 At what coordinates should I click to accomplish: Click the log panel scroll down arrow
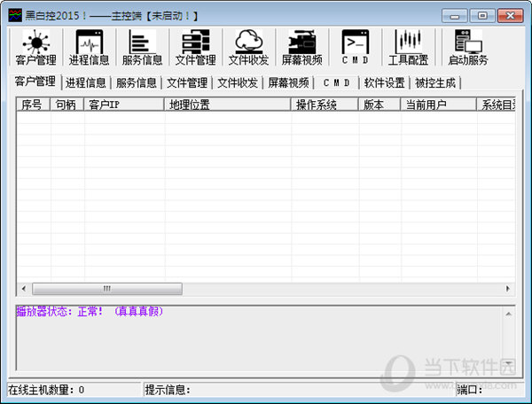pos(508,364)
